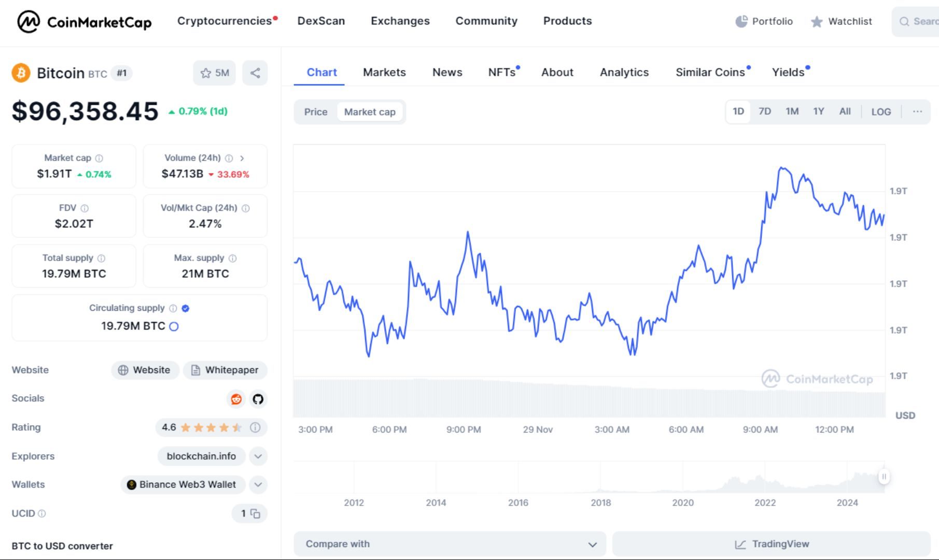Open Bitcoin's Reddit social link
Screen dimensions: 939x560
click(236, 399)
